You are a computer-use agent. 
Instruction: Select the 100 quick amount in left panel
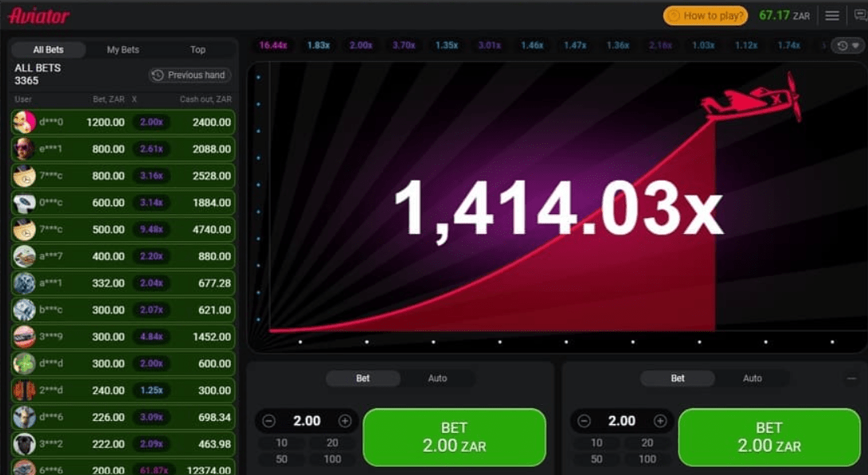(x=332, y=459)
